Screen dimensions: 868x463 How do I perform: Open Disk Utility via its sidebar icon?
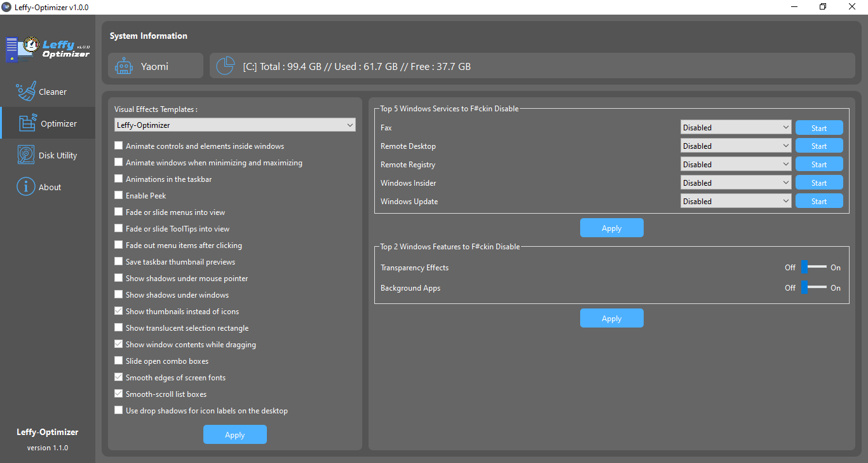[25, 155]
